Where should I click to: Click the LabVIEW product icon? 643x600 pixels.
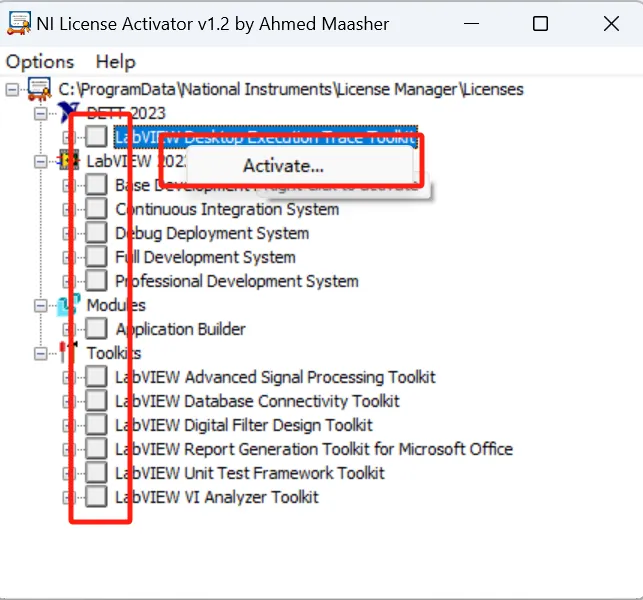pos(69,160)
